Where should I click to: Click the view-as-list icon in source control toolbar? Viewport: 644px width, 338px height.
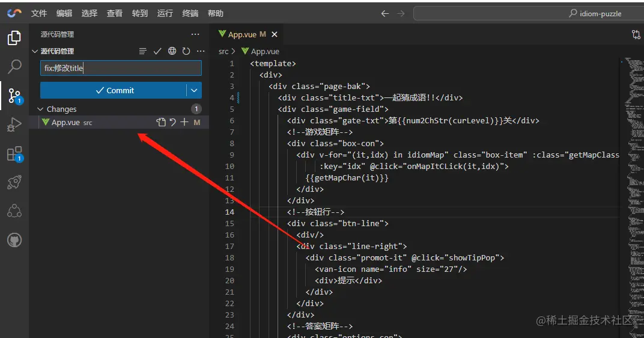(142, 51)
